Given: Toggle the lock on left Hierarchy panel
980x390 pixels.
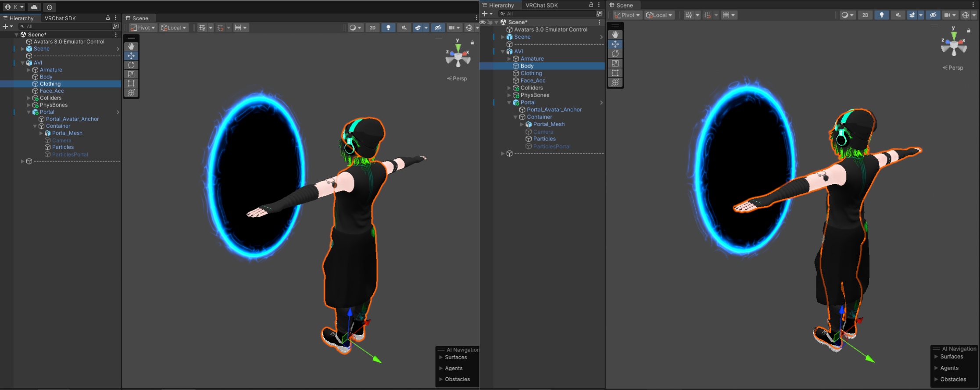Looking at the screenshot, I should (108, 18).
